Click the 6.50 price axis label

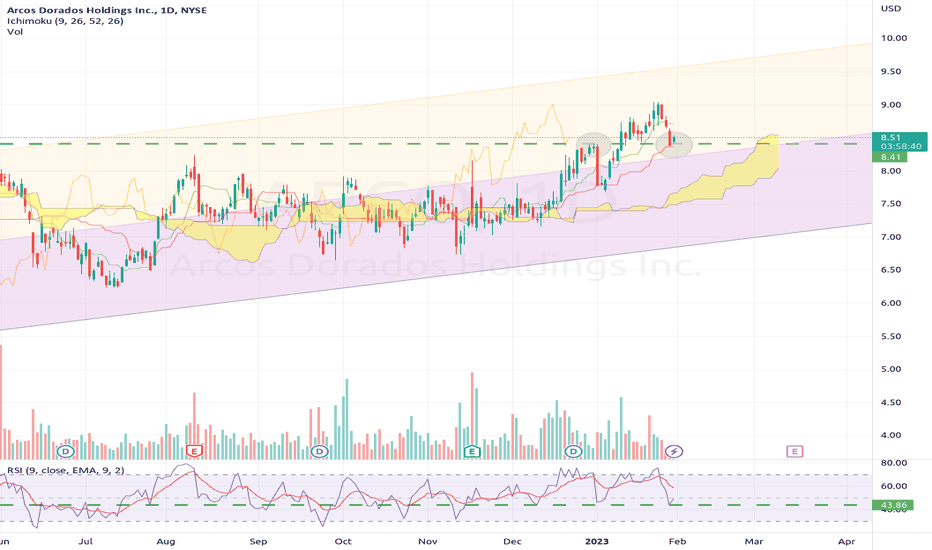click(x=891, y=269)
